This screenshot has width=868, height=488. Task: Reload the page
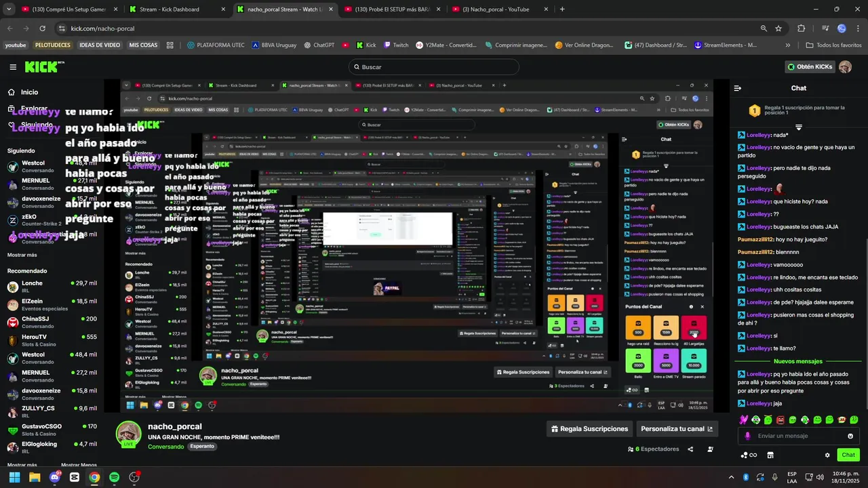click(x=42, y=28)
